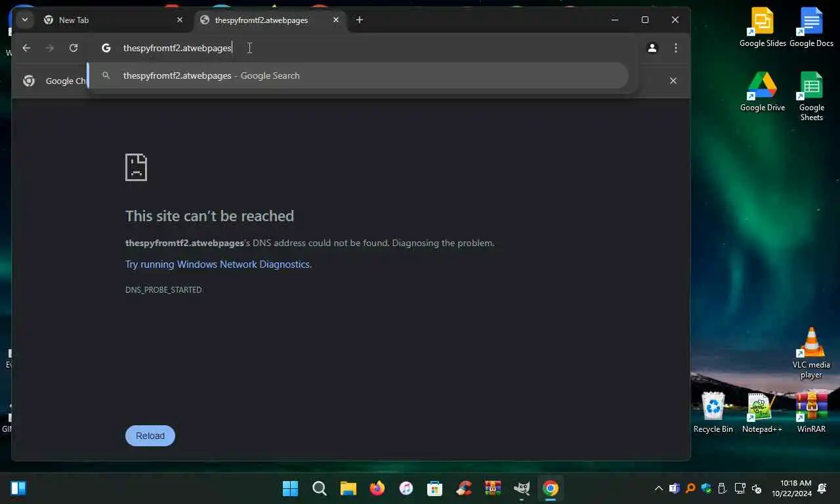
Task: Click the orange search tray icon
Action: pos(690,489)
